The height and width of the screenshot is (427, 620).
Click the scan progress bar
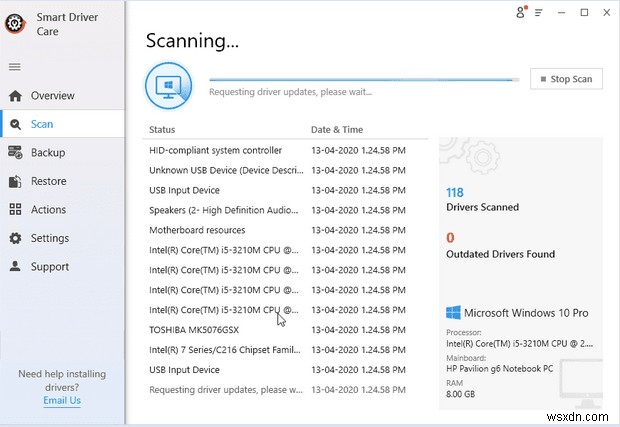364,80
